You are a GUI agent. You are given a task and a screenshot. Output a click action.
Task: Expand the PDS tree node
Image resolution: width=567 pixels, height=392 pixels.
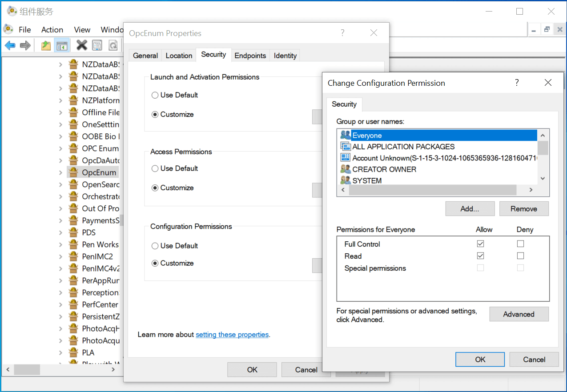[x=60, y=232]
